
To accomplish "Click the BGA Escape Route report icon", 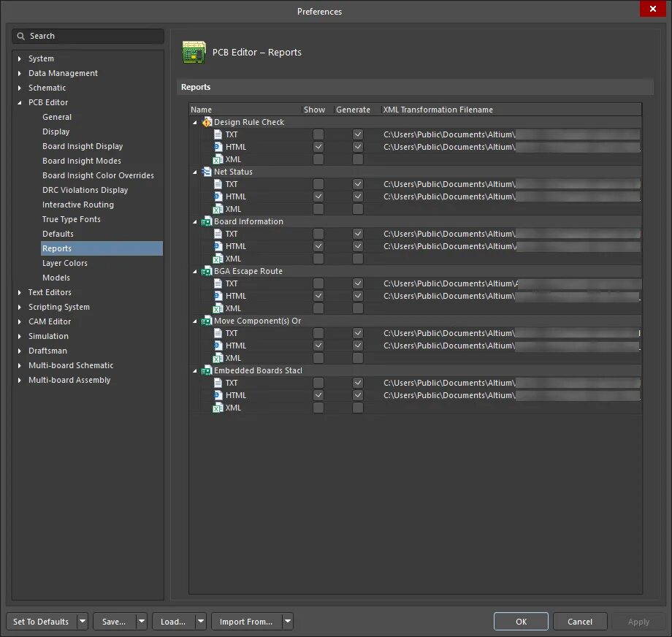I will [207, 271].
